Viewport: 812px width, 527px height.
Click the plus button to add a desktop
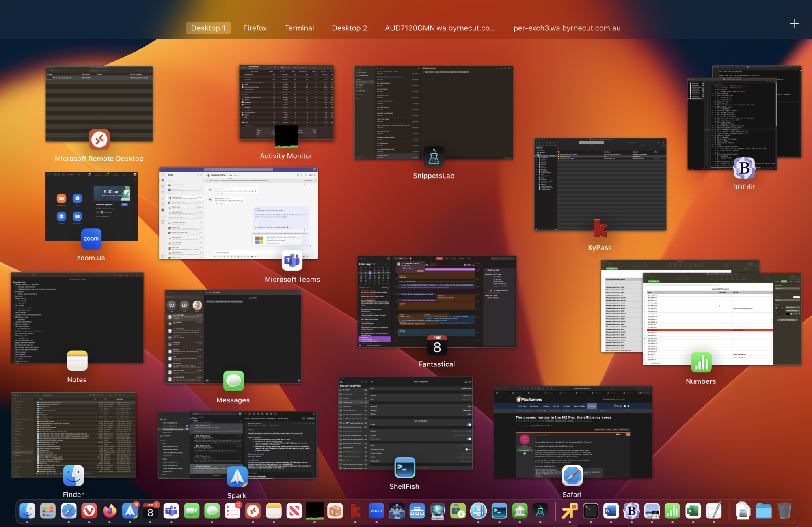point(795,24)
